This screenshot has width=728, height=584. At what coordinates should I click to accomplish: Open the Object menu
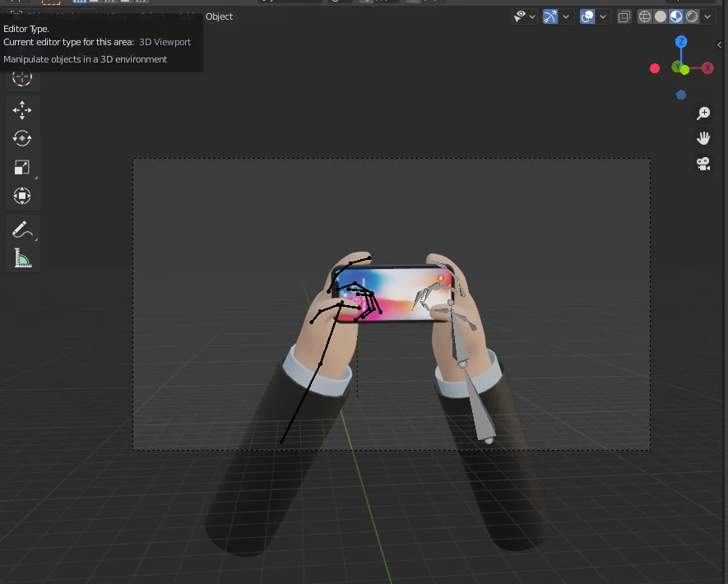tap(220, 16)
